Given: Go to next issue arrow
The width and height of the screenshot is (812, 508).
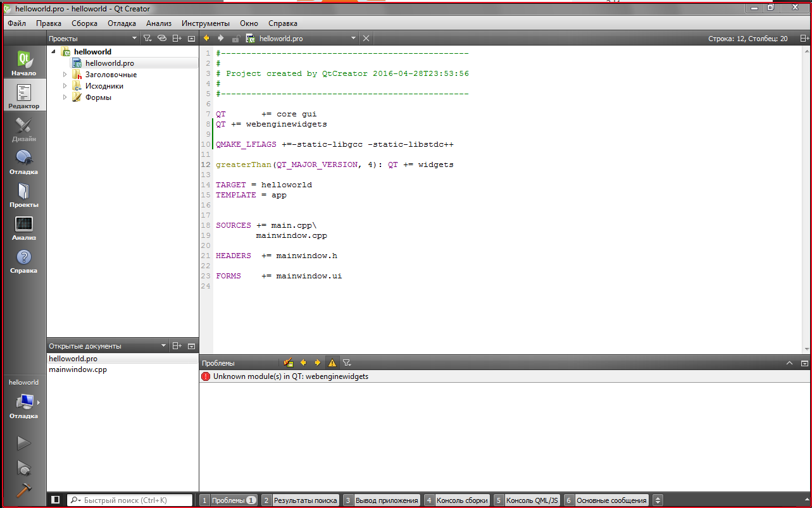Looking at the screenshot, I should (318, 363).
